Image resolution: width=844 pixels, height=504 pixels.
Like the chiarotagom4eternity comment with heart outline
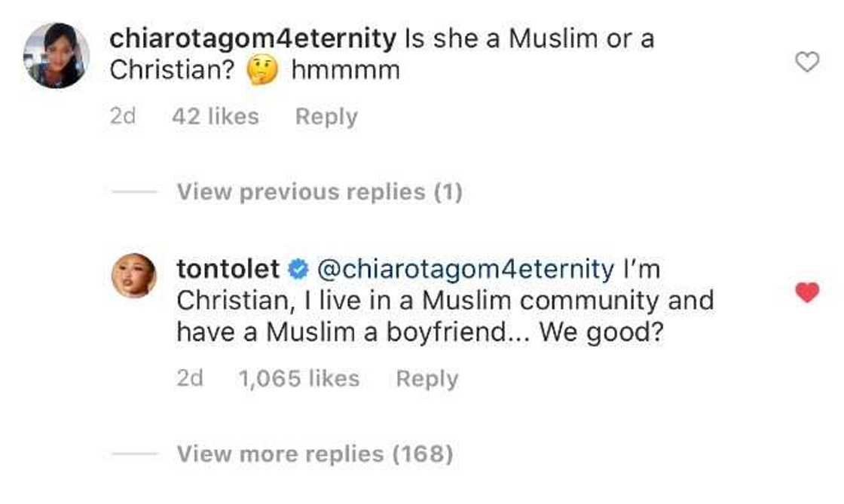click(807, 63)
